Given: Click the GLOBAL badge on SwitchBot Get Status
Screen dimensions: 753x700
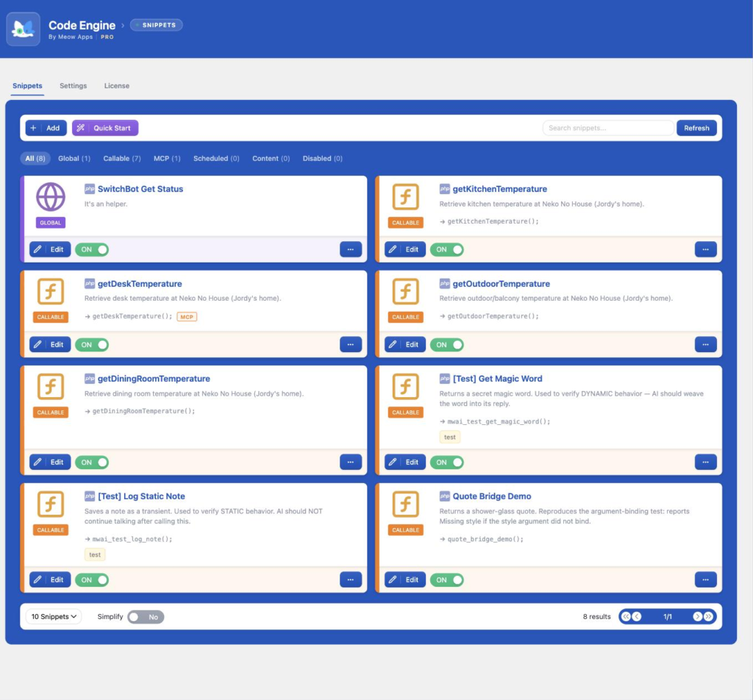Looking at the screenshot, I should [51, 223].
